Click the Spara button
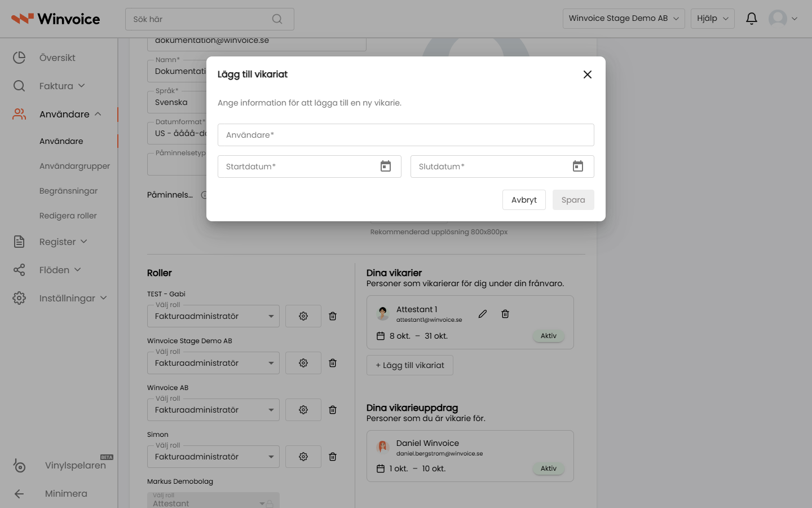This screenshot has height=508, width=812. (x=573, y=200)
